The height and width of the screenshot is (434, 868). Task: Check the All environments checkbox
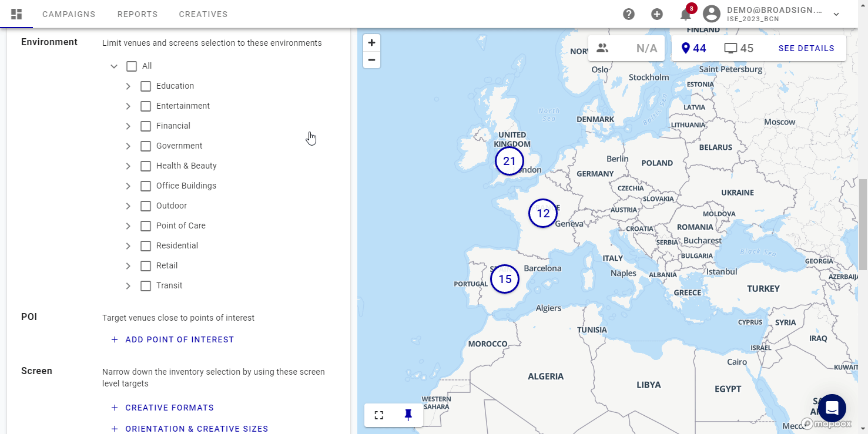point(132,66)
